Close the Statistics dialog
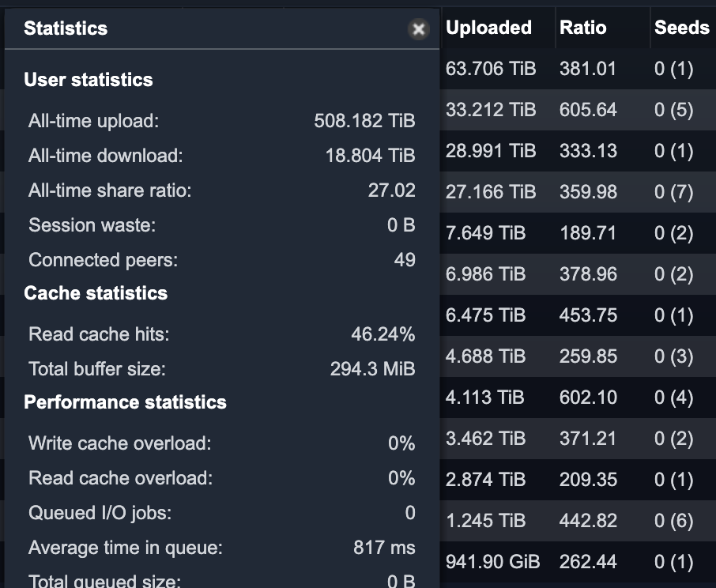Screen dimensions: 716x588 coord(418,29)
